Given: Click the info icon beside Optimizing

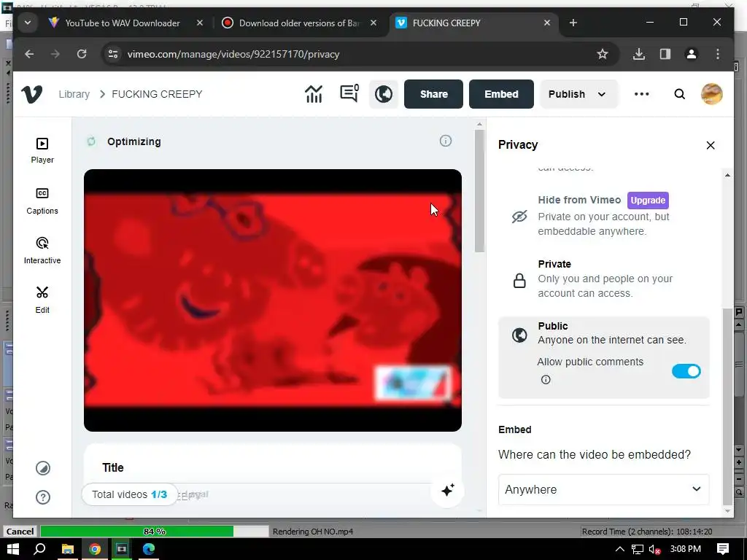Looking at the screenshot, I should coord(446,141).
